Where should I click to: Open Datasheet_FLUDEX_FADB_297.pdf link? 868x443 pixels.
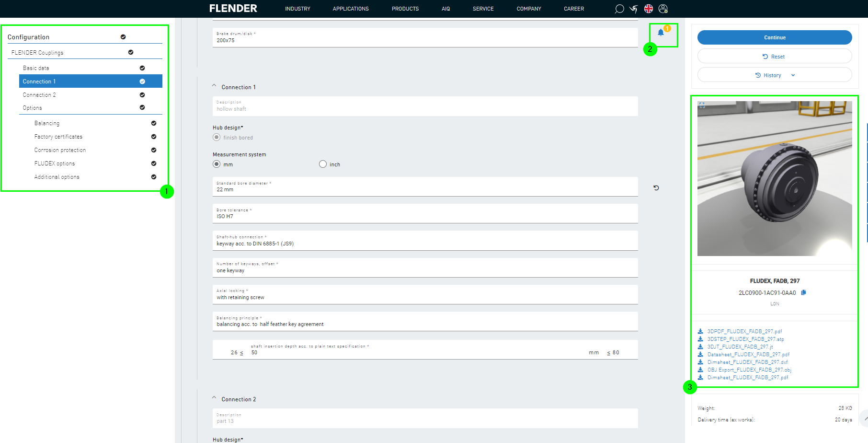click(x=748, y=354)
